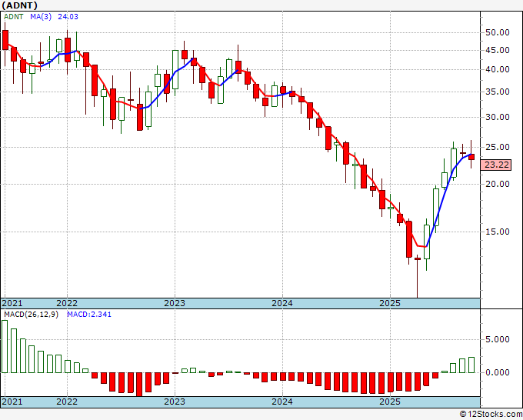523x420 pixels.
Task: Click the 2025 marker on price timeline
Action: pyautogui.click(x=390, y=303)
